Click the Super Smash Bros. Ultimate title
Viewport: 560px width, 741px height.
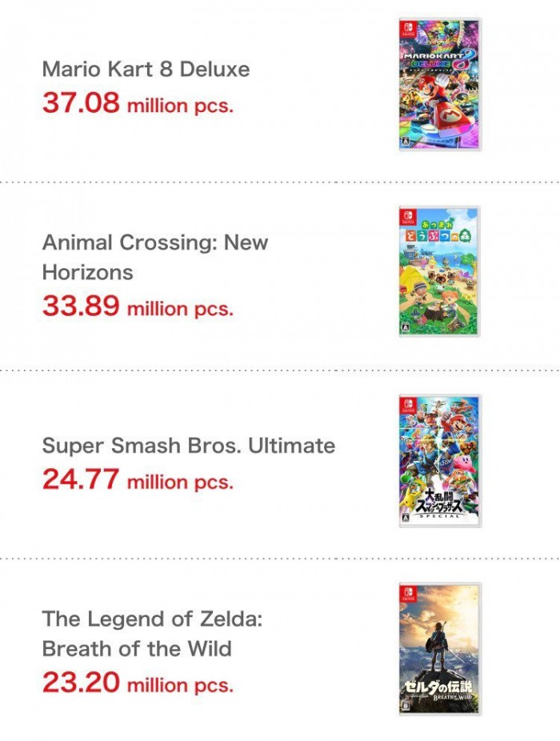[x=189, y=445]
